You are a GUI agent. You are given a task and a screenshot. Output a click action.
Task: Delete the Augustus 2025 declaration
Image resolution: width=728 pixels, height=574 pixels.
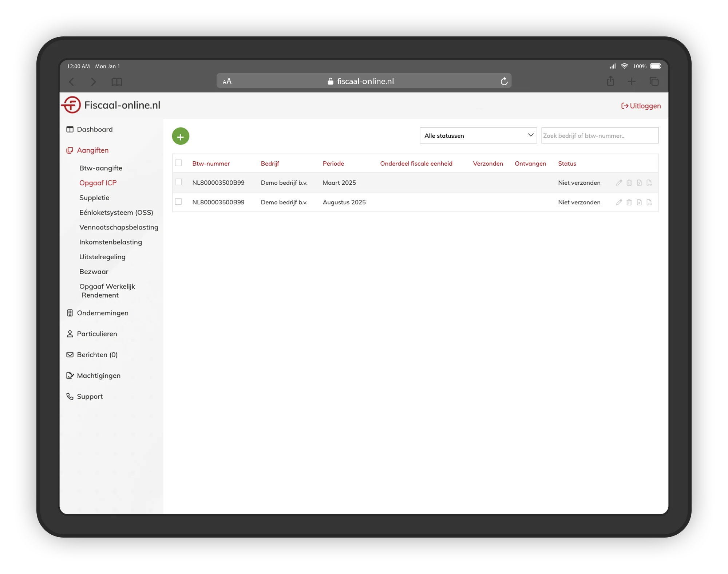(629, 202)
